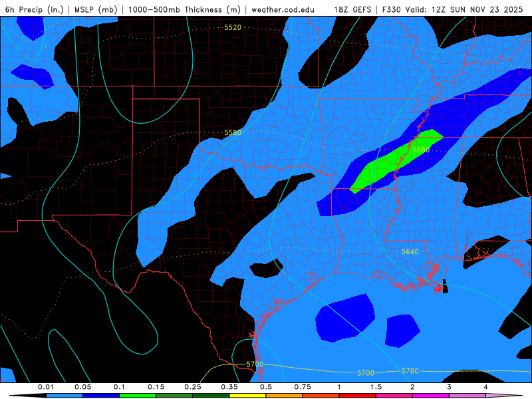Click the "5520" thickness contour label
The width and height of the screenshot is (532, 399).
point(232,27)
